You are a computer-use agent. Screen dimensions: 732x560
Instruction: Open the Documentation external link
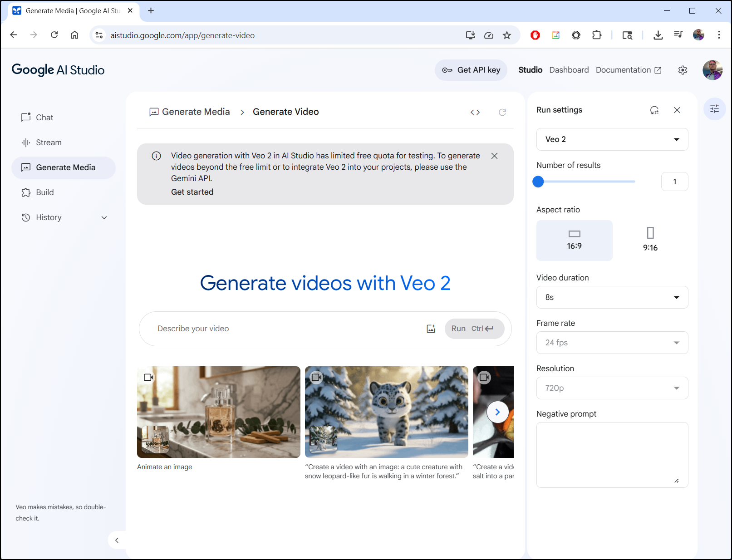tap(629, 70)
